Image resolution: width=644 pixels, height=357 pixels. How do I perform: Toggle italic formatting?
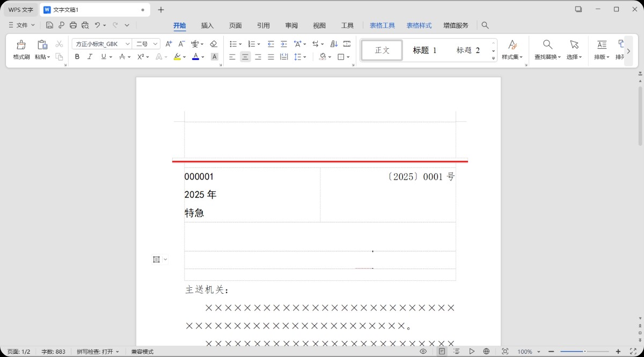(90, 57)
